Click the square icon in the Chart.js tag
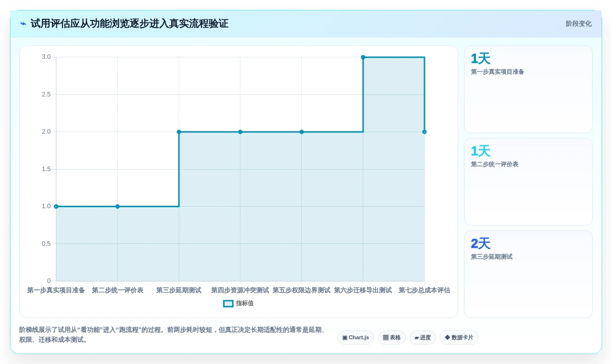The image size is (612, 364). coord(345,338)
